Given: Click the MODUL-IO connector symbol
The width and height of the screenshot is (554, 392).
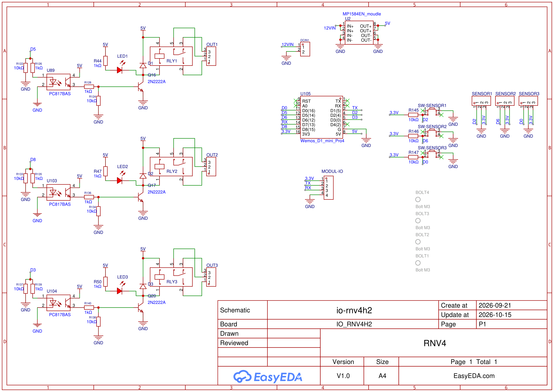Looking at the screenshot, I should (328, 188).
